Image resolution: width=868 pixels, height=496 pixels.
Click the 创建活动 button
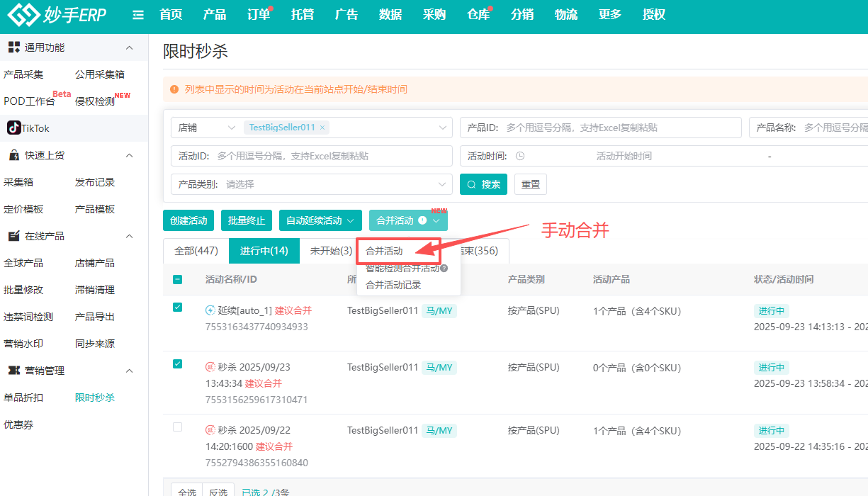188,220
